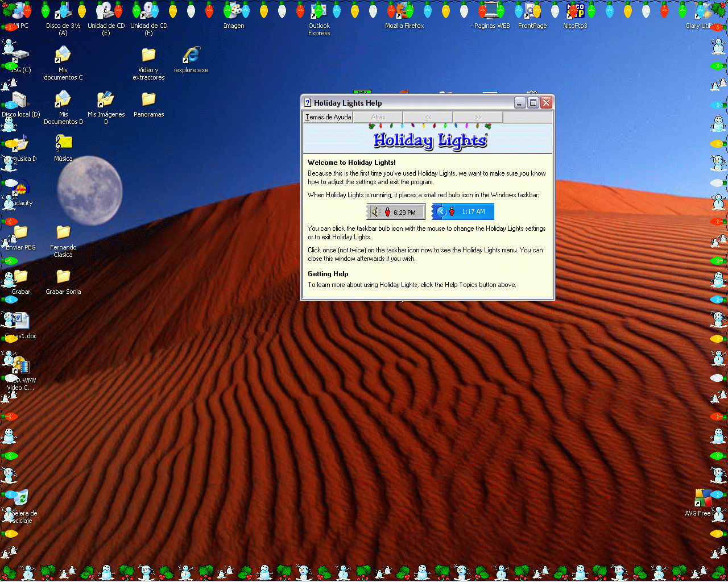
Task: Click Temas de Ayuda in help window
Action: (x=328, y=117)
